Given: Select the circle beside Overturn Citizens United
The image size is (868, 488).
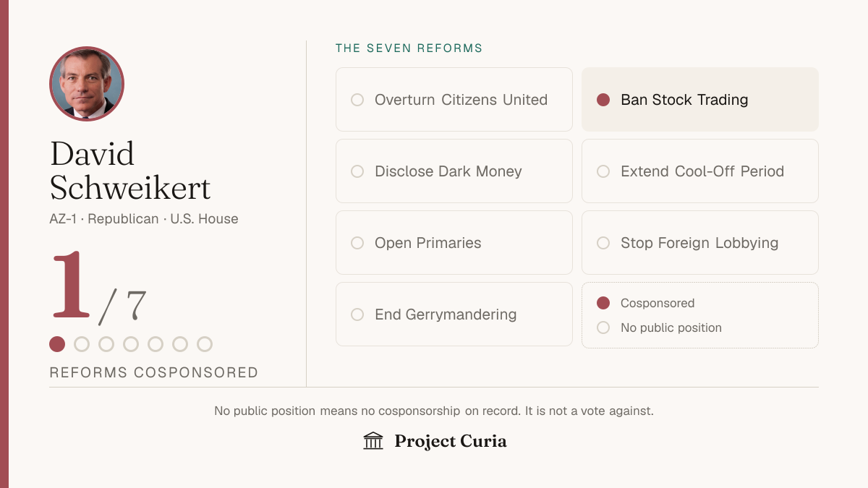Looking at the screenshot, I should pos(357,100).
